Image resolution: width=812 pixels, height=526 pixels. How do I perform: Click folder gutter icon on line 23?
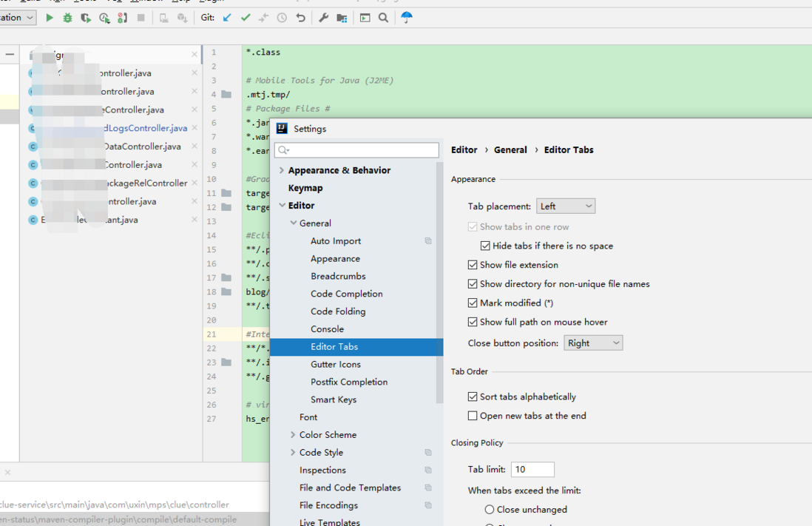226,362
